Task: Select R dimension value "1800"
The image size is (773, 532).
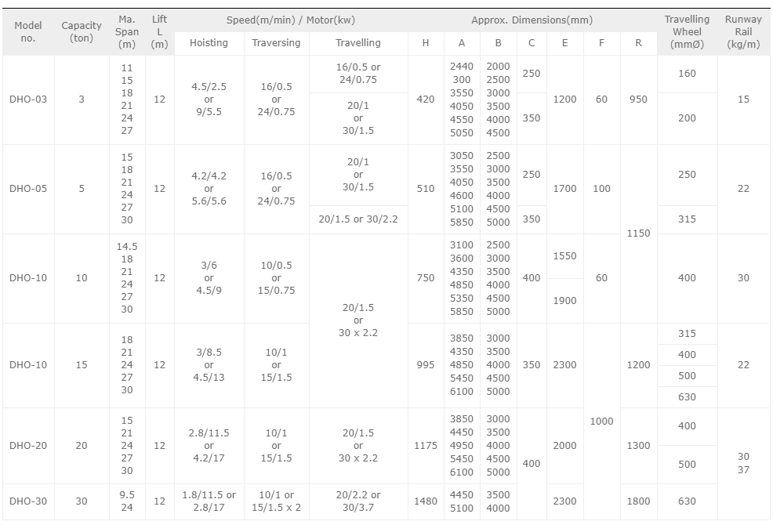Action: [x=638, y=501]
